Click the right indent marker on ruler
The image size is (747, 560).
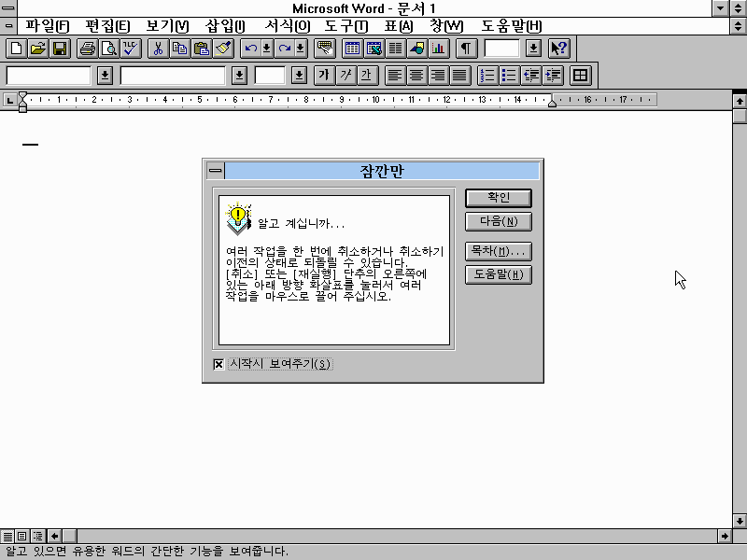coord(552,103)
